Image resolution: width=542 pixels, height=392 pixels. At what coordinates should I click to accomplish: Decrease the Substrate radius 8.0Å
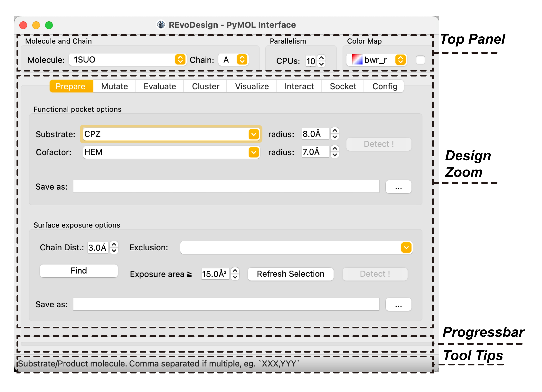(335, 137)
